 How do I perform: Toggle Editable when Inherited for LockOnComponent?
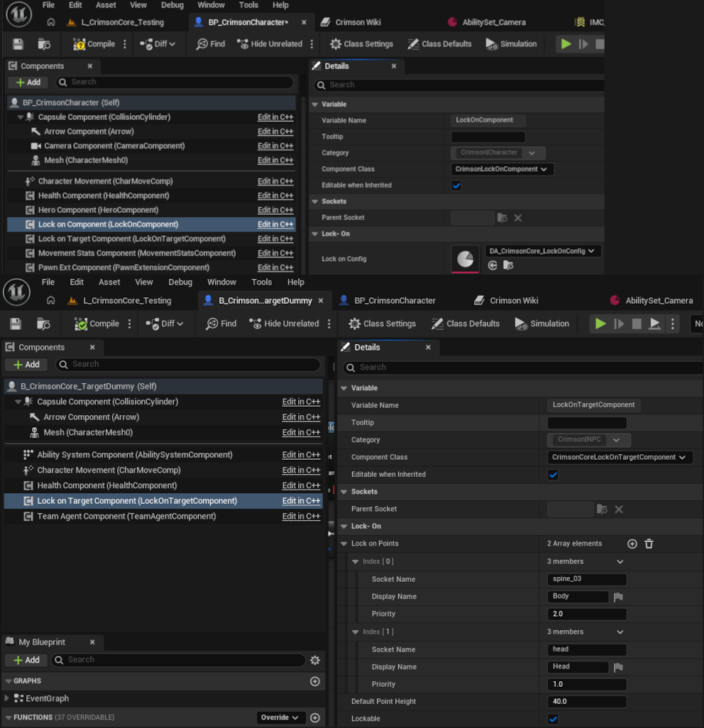coord(456,186)
